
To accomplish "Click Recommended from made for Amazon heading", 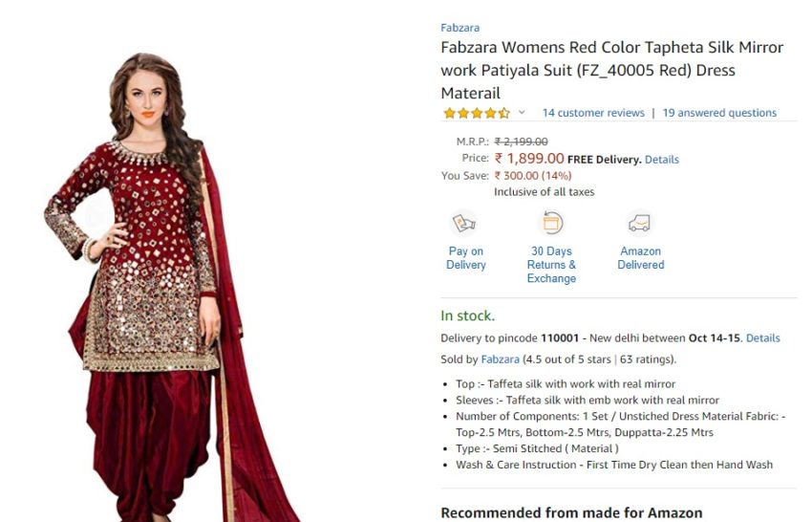I will (x=571, y=512).
